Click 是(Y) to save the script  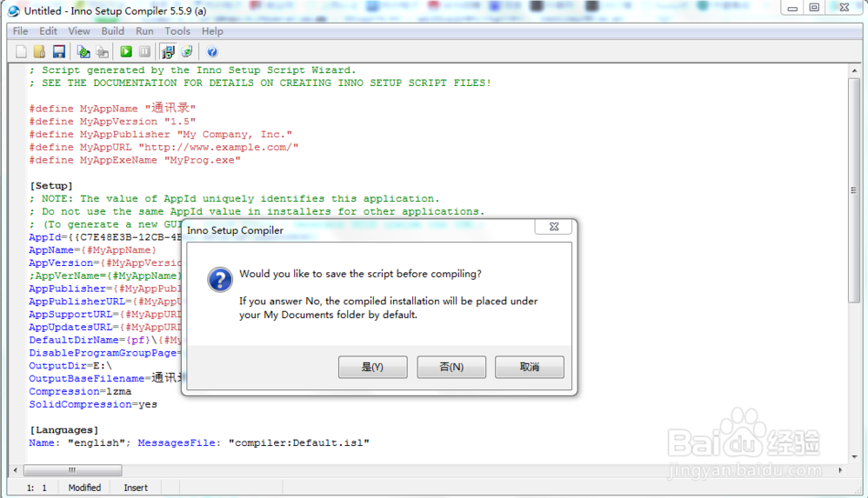pyautogui.click(x=372, y=367)
